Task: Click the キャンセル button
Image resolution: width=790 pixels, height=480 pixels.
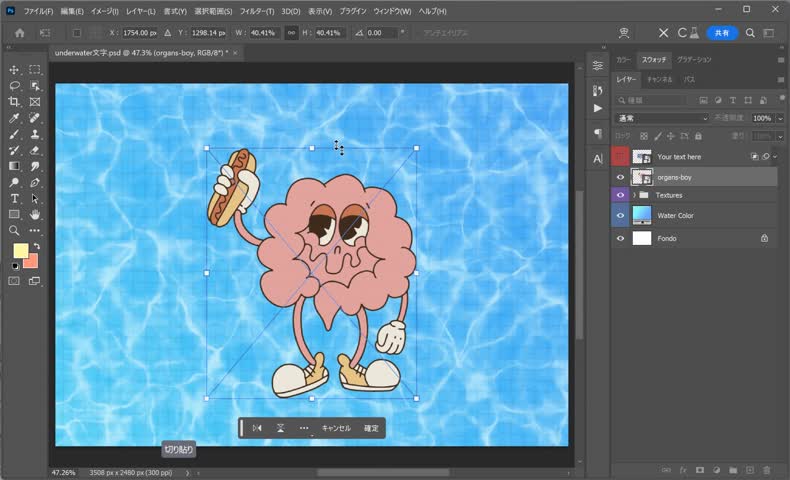Action: point(336,428)
